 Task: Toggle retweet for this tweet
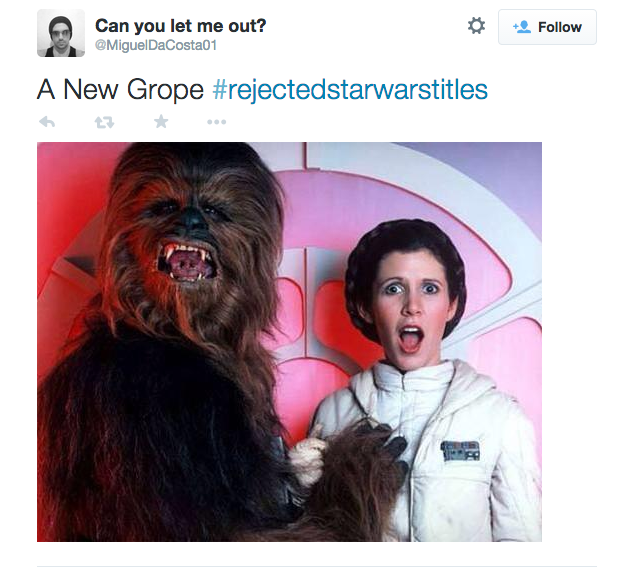click(104, 122)
